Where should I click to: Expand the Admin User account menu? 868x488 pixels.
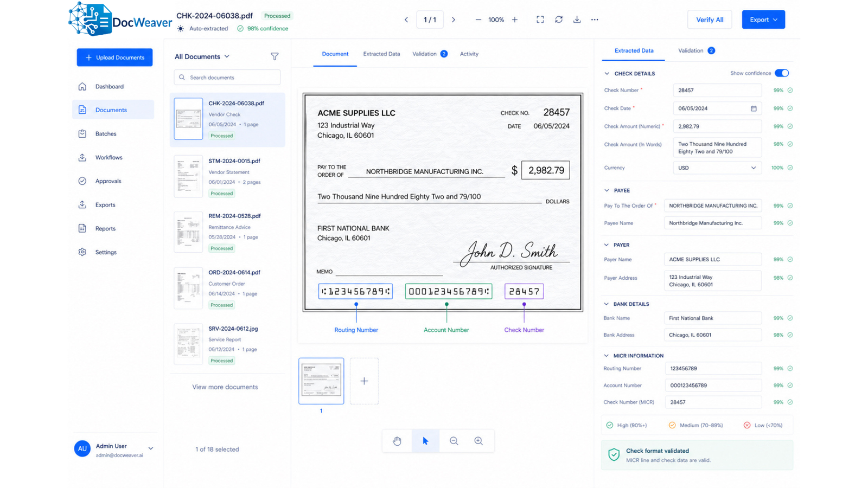tap(151, 448)
